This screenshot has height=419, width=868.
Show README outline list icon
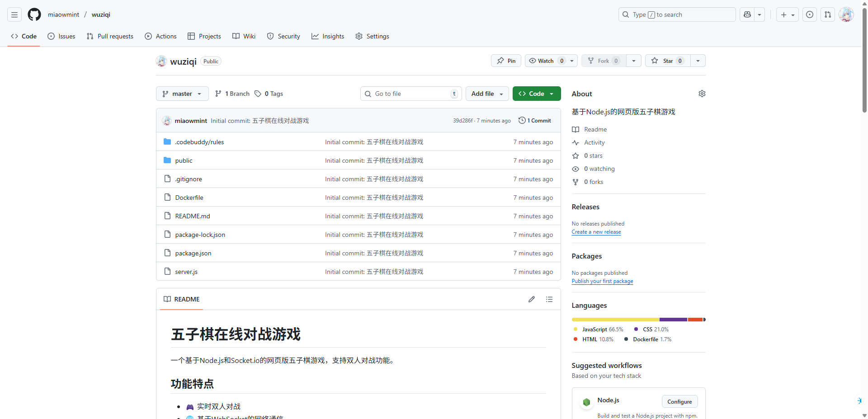[x=549, y=299]
